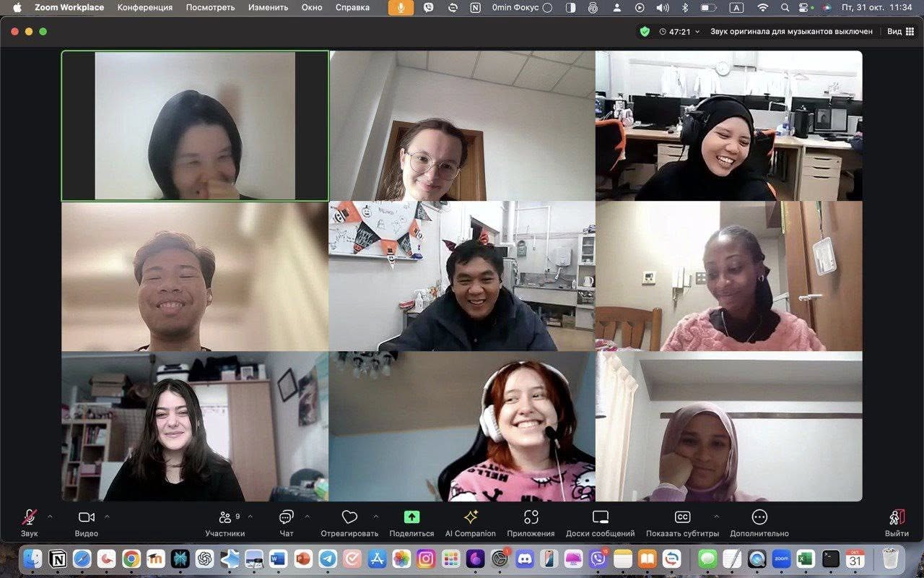Open the Участники participants panel
This screenshot has height=578, width=924.
point(225,517)
